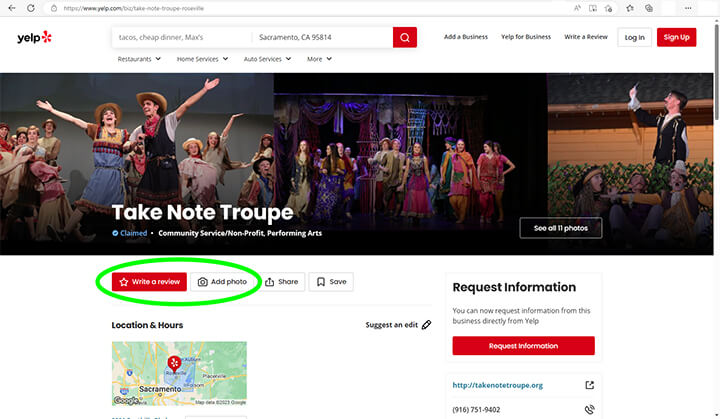This screenshot has height=419, width=720.
Task: Open the takenotetroupe.org website link
Action: [x=497, y=385]
